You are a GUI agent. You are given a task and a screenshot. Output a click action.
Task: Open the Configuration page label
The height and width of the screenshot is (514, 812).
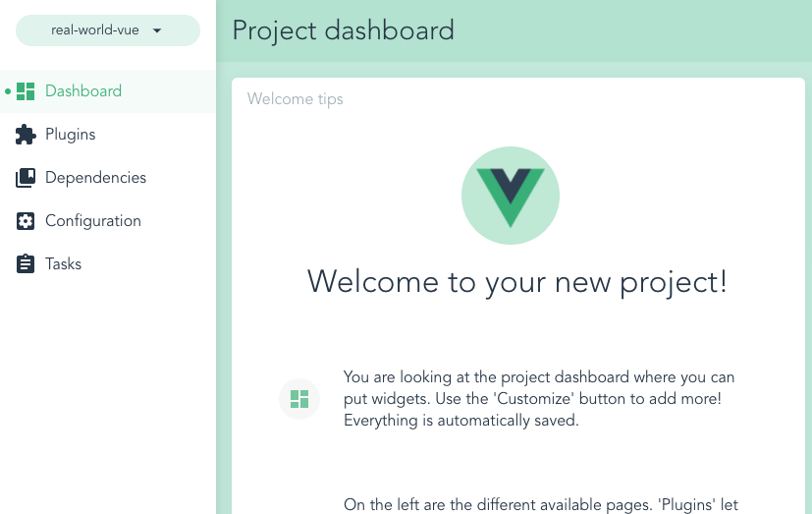[x=93, y=221]
